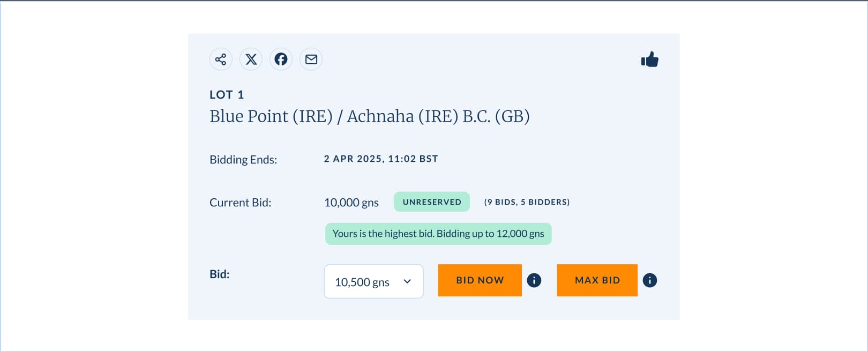868x352 pixels.
Task: Click the MAX BID button
Action: [597, 280]
